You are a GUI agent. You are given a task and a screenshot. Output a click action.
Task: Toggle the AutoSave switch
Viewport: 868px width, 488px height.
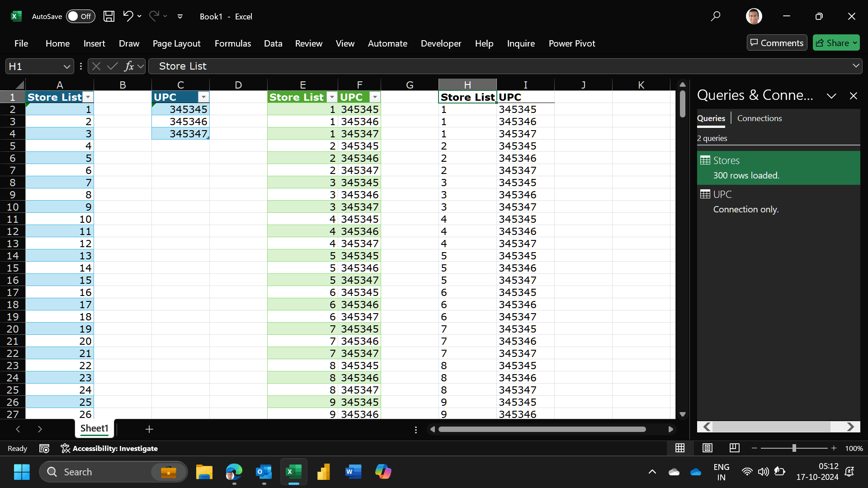80,16
